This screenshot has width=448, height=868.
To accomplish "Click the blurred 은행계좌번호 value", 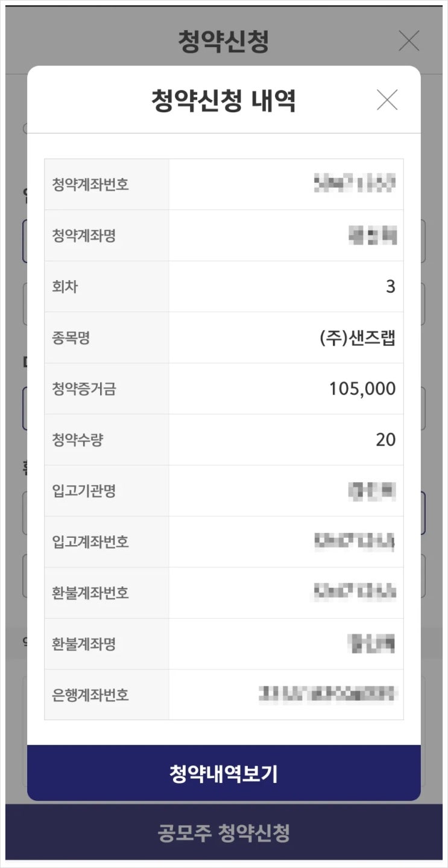I will coord(327,695).
